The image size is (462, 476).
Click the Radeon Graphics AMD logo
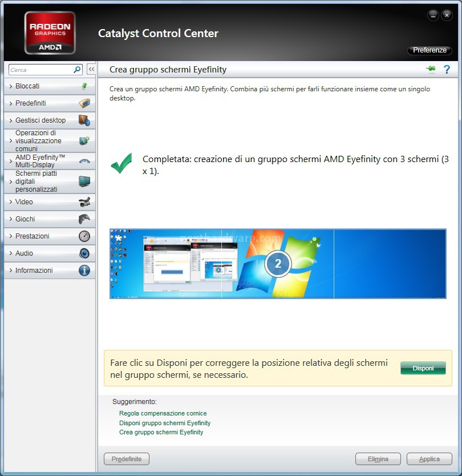tap(50, 33)
